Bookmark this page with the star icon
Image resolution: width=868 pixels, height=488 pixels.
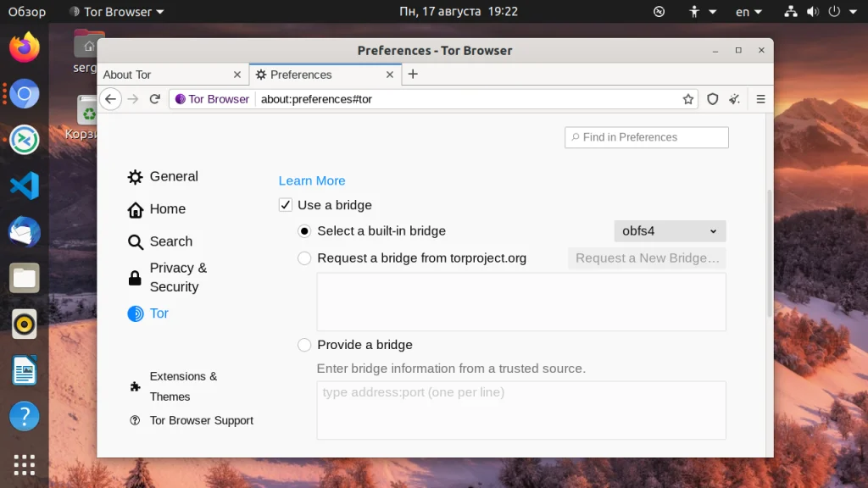[x=688, y=99]
